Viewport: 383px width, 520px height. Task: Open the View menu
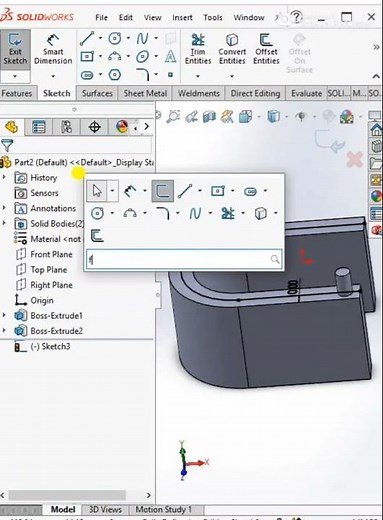[x=153, y=17]
